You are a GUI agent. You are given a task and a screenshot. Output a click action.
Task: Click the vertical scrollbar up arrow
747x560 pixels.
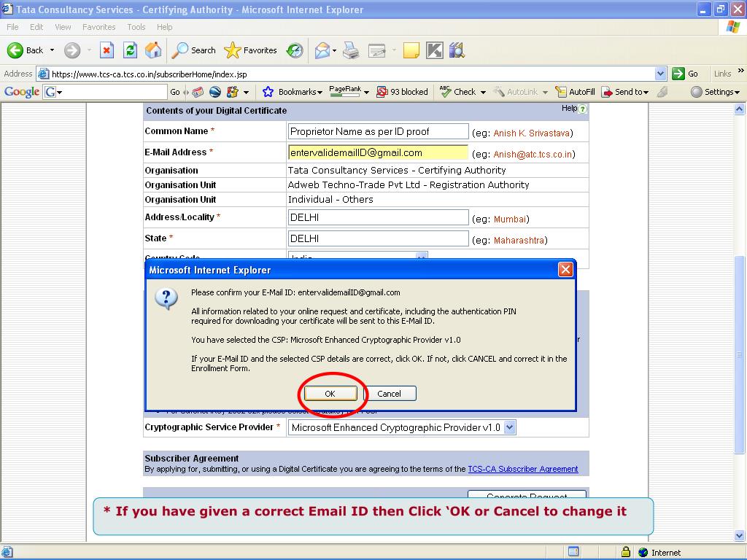[739, 109]
